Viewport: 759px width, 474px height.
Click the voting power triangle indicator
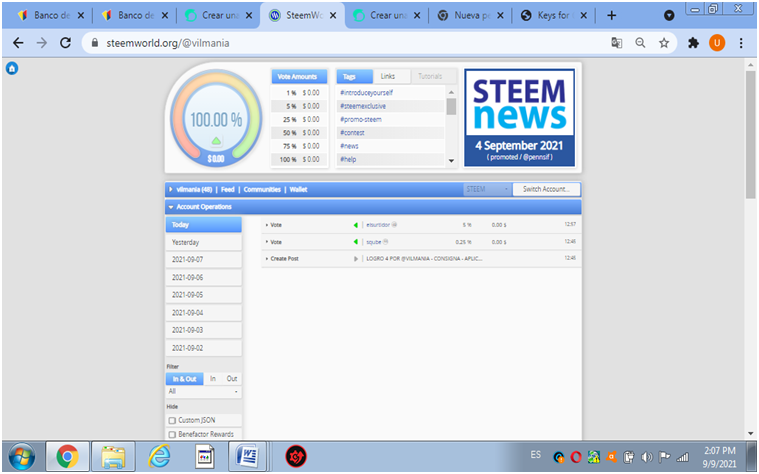tap(216, 141)
